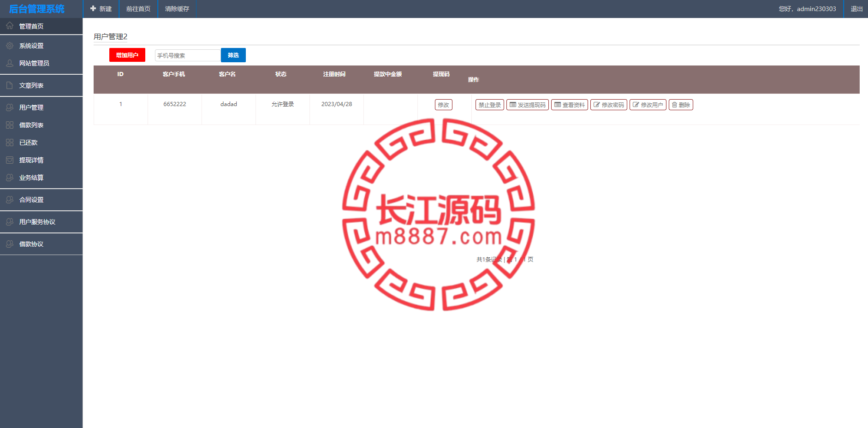Click the document icon beside 文章列表

tap(10, 85)
